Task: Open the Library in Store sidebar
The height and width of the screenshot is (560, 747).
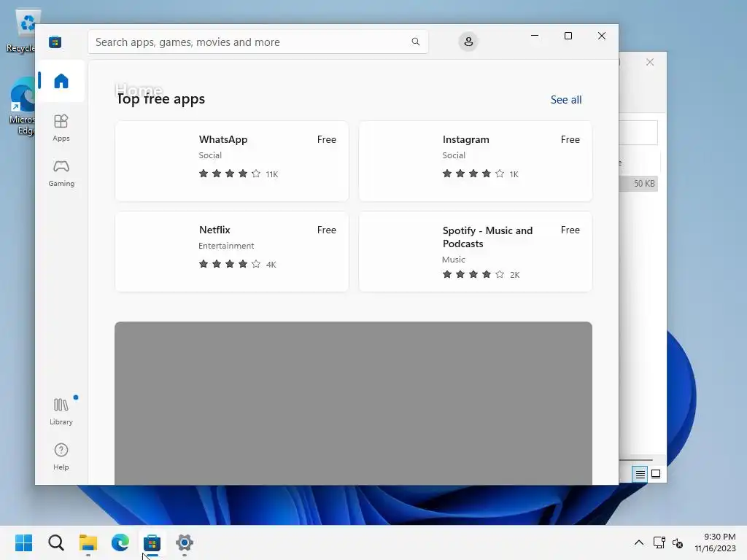Action: pyautogui.click(x=61, y=411)
